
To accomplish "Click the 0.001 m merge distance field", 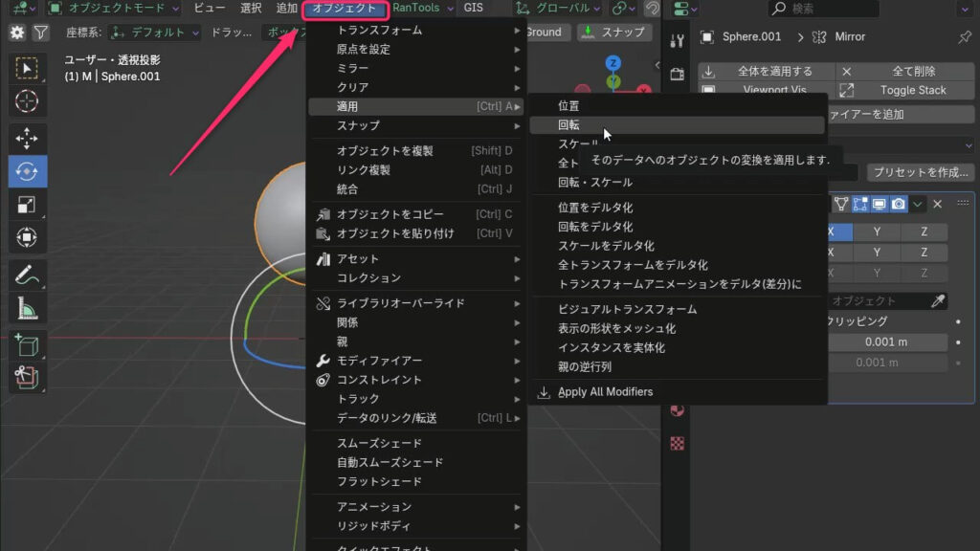I will [885, 342].
